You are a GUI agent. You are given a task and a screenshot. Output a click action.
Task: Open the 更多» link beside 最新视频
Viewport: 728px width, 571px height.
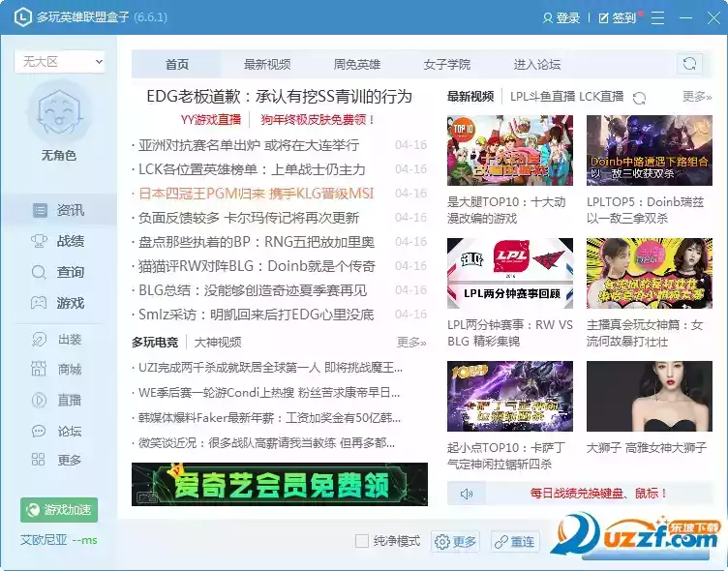coord(697,97)
